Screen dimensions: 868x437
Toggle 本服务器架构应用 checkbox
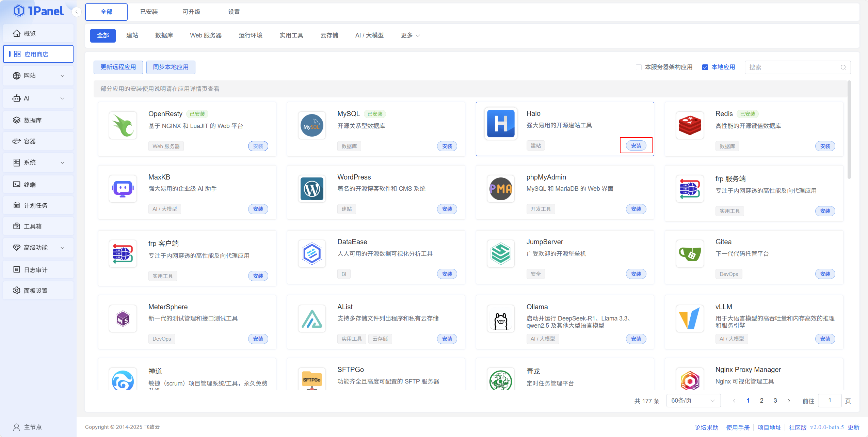[639, 67]
